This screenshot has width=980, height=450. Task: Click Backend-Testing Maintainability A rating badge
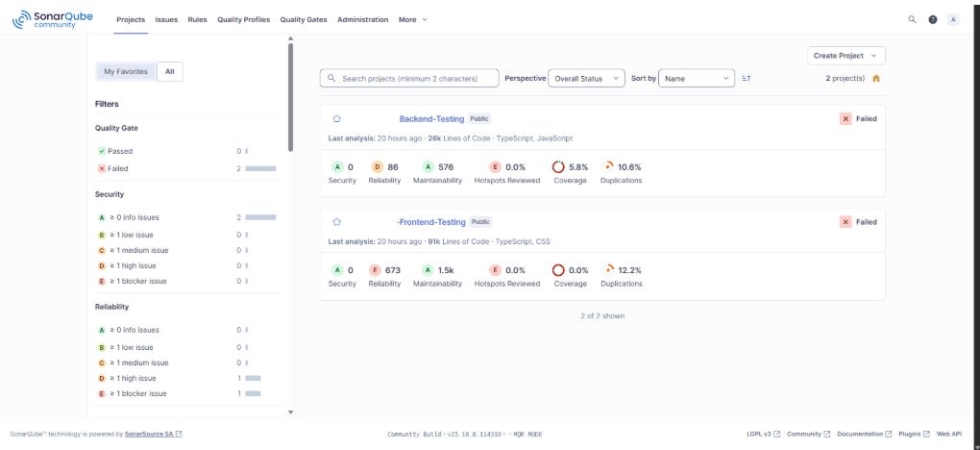(428, 167)
